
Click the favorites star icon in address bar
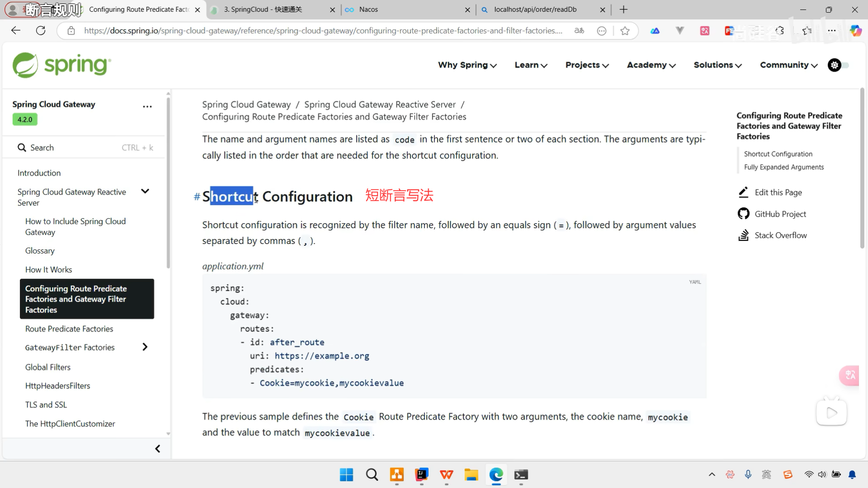625,31
